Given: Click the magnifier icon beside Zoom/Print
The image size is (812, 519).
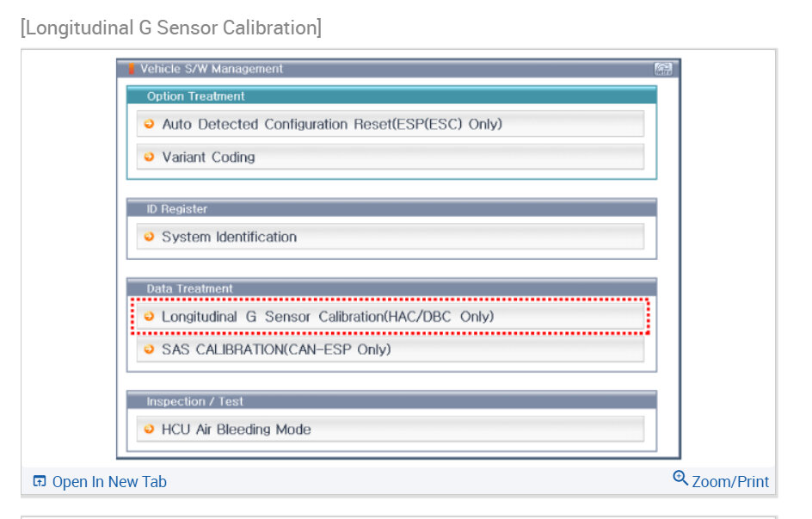Looking at the screenshot, I should (680, 479).
